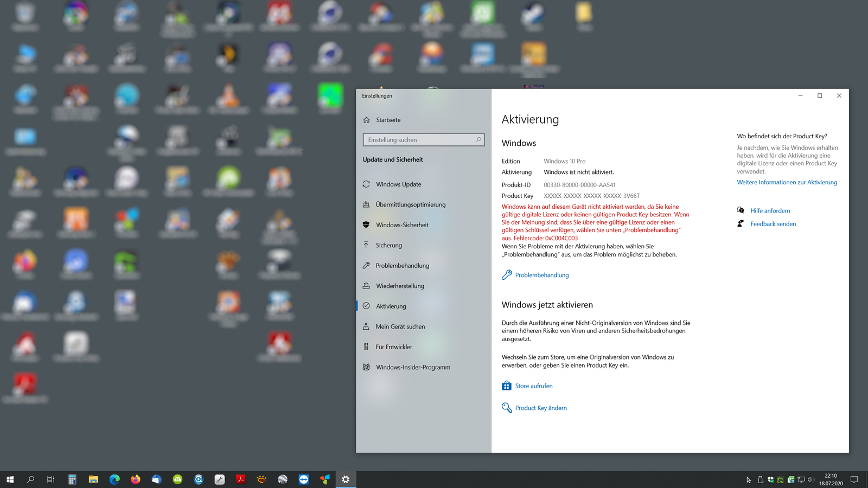Open the green round taskbar app icon

[x=177, y=479]
